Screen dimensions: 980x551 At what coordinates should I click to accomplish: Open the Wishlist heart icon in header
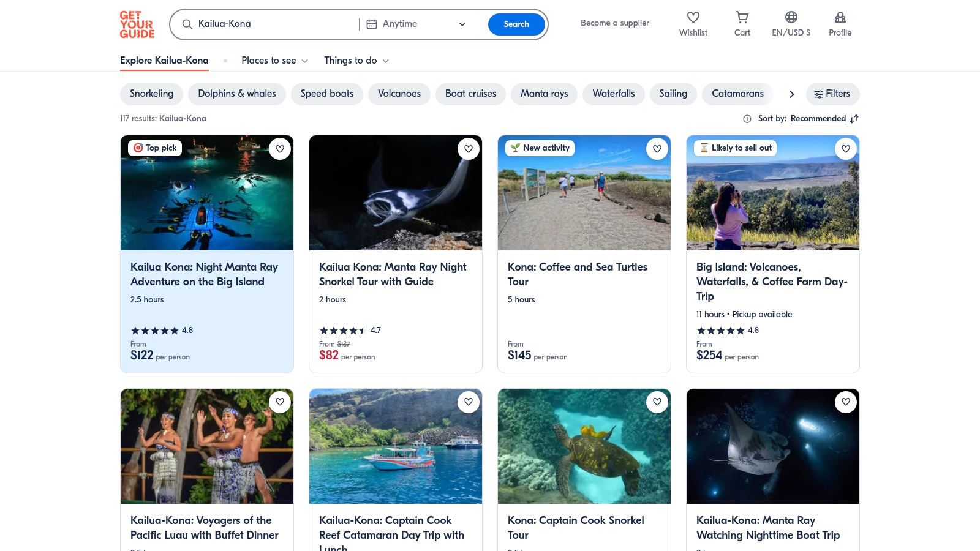tap(693, 18)
